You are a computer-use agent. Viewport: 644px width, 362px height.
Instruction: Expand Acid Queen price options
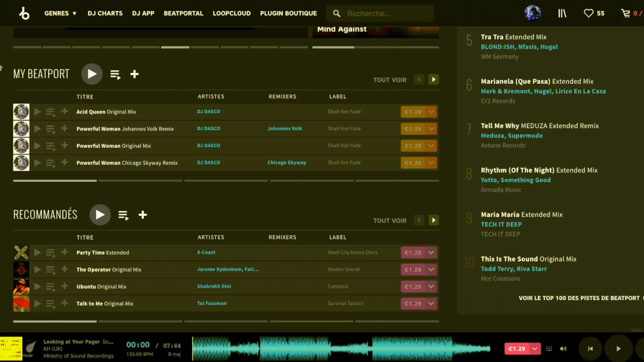click(x=431, y=112)
